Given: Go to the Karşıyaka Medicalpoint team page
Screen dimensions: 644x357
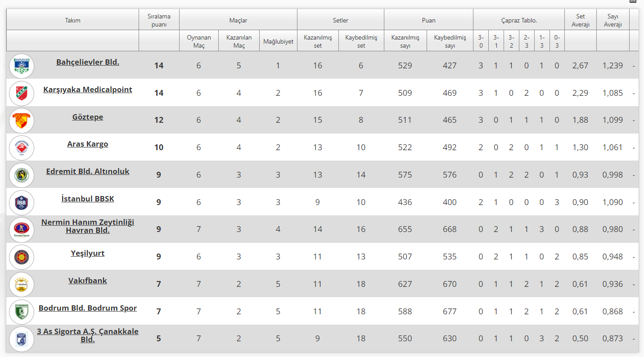Looking at the screenshot, I should tap(88, 89).
